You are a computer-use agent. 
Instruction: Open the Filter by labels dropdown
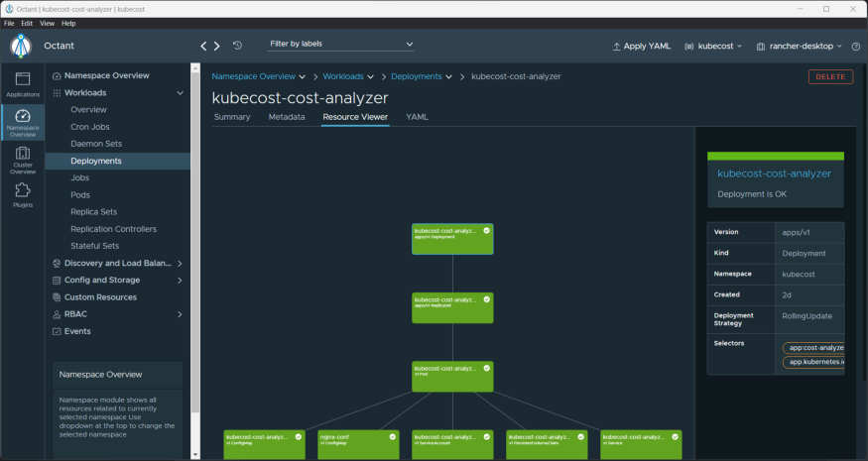(341, 45)
